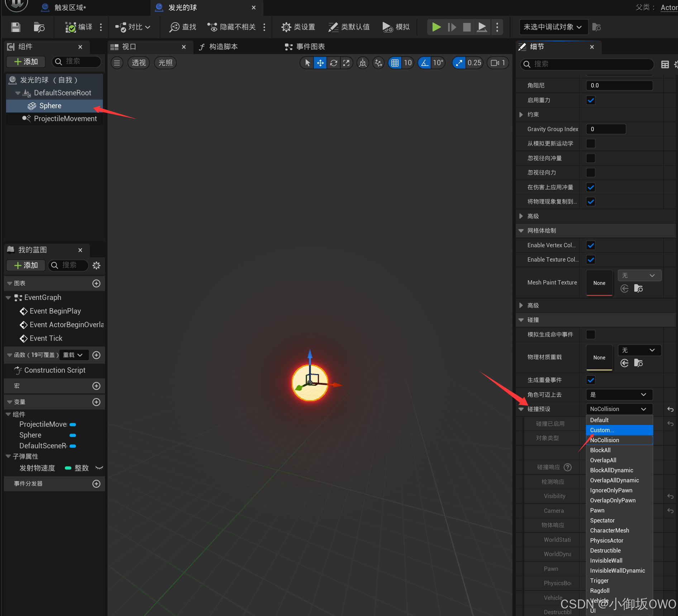This screenshot has height=616, width=678.
Task: Toggle 模拟生成命中事件 checkbox
Action: click(x=591, y=335)
